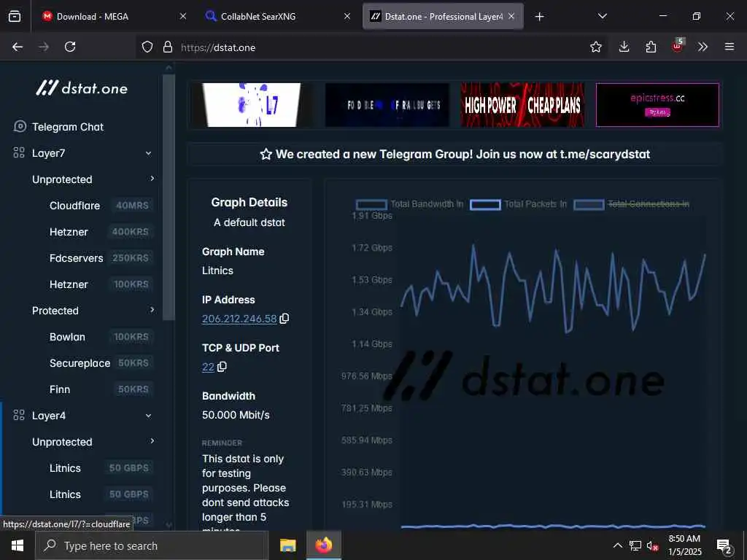The width and height of the screenshot is (747, 560).
Task: Click the epicstress.cc ad banner
Action: [x=657, y=105]
